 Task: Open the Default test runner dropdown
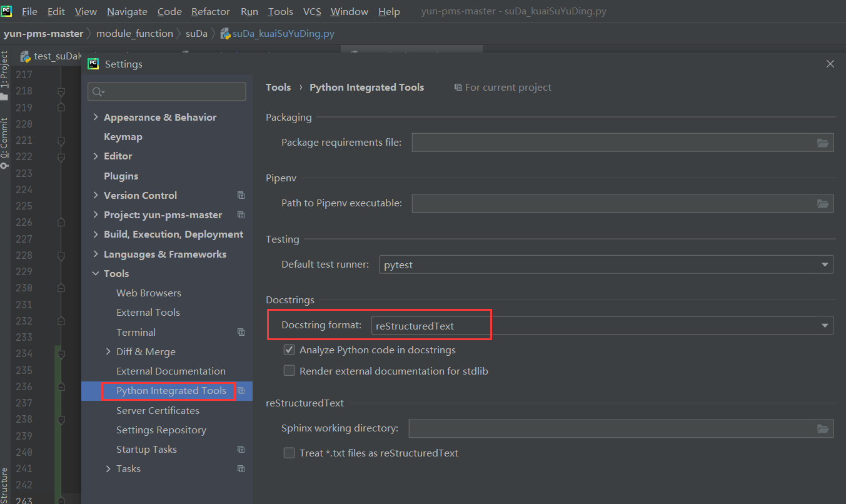606,265
